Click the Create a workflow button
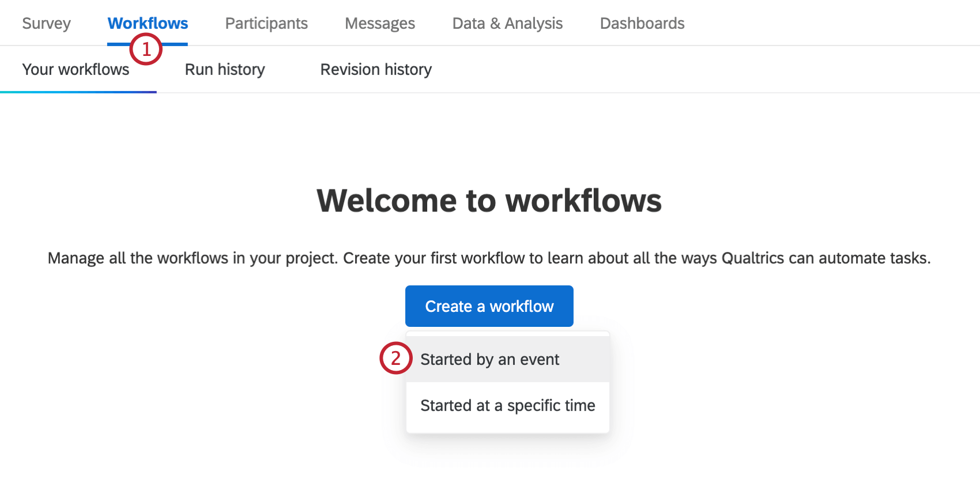 [x=489, y=306]
